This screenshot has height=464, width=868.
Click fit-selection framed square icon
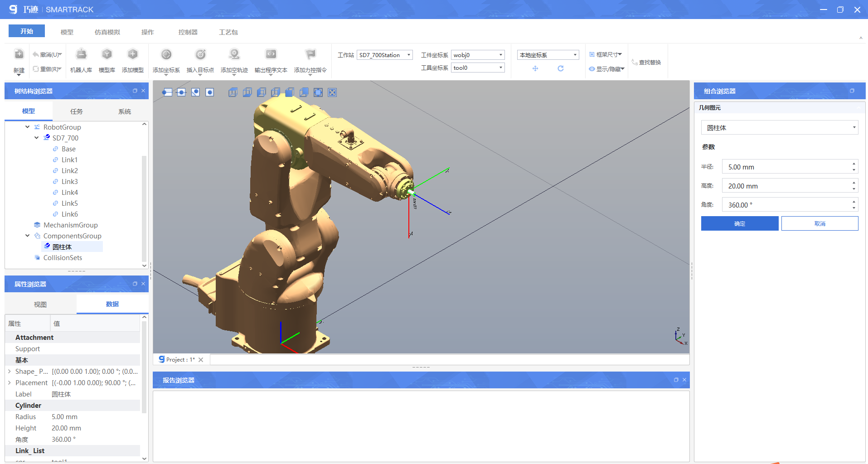318,92
